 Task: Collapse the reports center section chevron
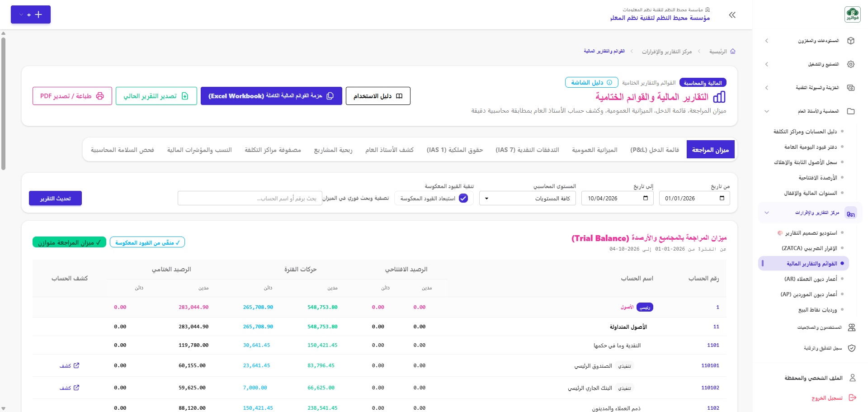[x=767, y=213]
